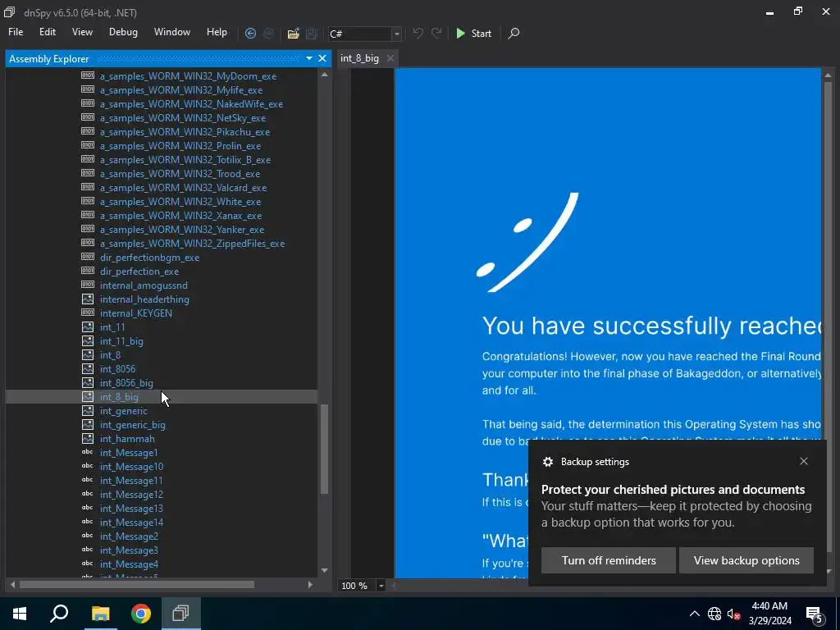Click the Undo toolbar icon
840x630 pixels.
418,33
